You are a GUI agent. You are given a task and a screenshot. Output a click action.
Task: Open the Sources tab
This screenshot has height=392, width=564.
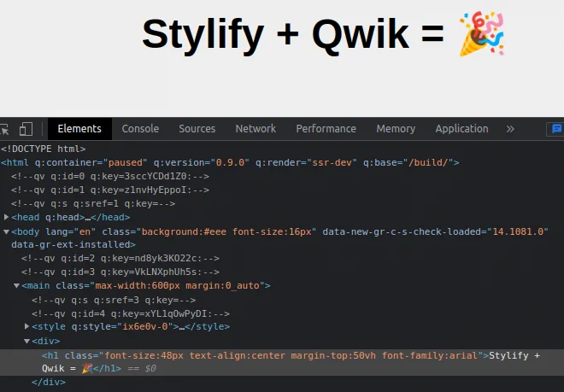[197, 129]
